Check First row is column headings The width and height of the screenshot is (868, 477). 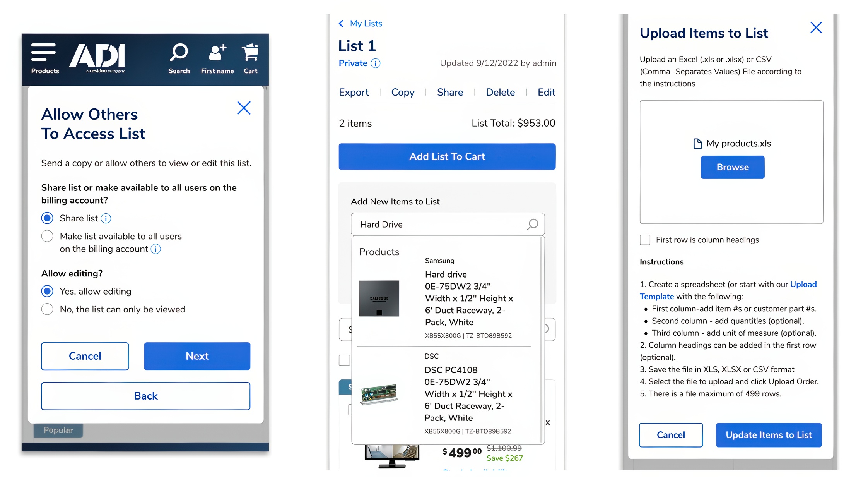pyautogui.click(x=645, y=240)
